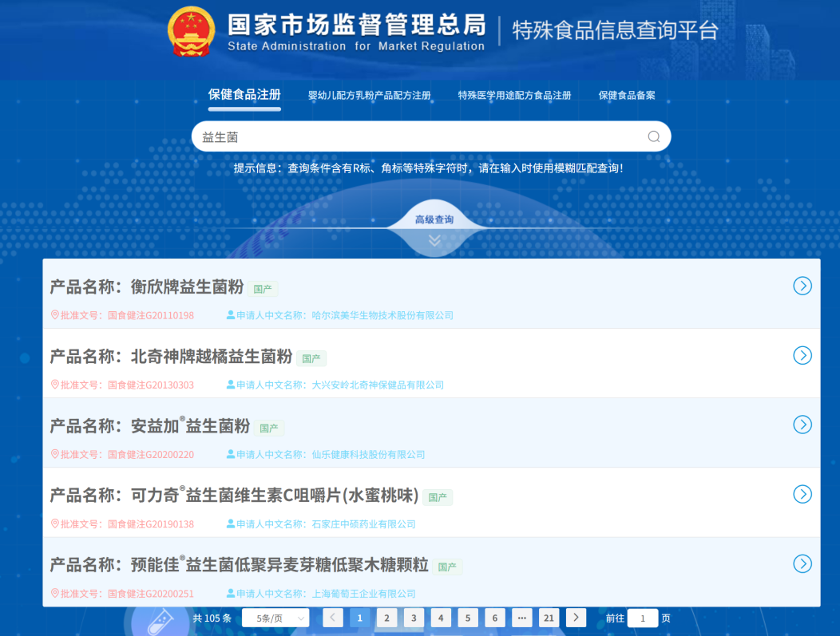Image resolution: width=840 pixels, height=636 pixels.
Task: Click 国产 tag on 预能佳益生菌低聚异麦芽糖低聚木糖颗粒
Action: [x=447, y=567]
